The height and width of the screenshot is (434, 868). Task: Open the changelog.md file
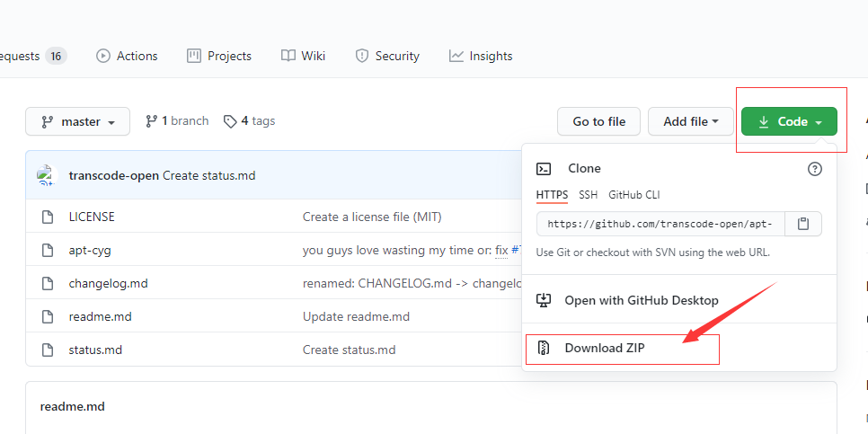pos(109,283)
